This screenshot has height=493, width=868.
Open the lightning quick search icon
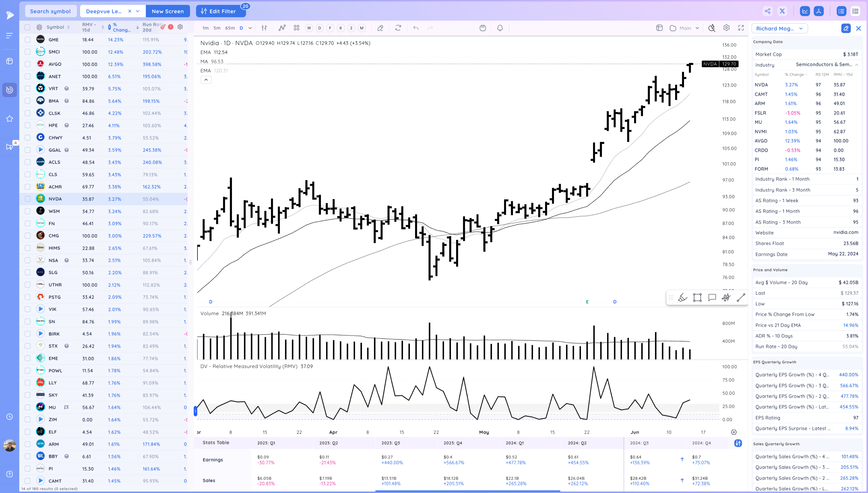click(x=712, y=28)
